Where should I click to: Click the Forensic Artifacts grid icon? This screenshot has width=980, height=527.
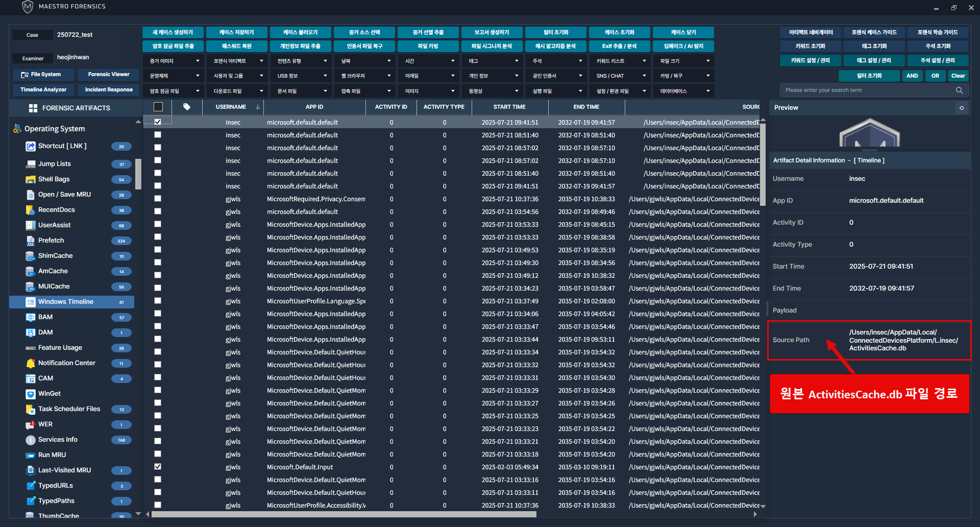point(33,108)
